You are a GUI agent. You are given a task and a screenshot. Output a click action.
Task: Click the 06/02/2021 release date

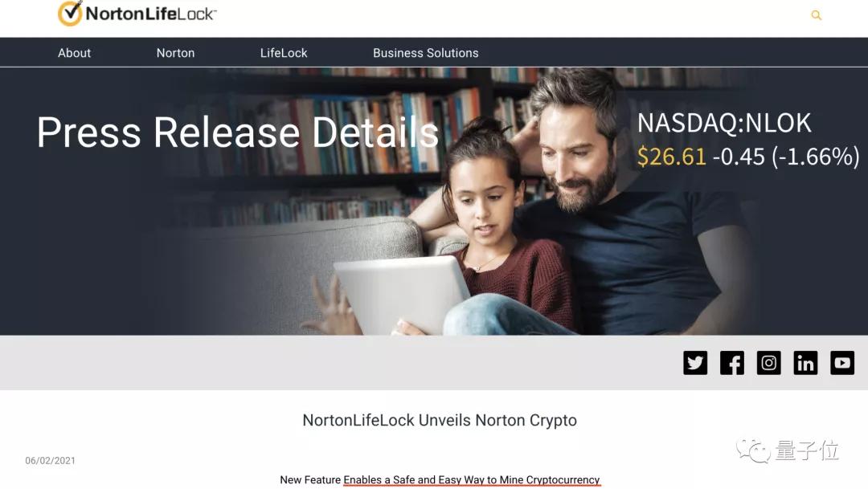pyautogui.click(x=51, y=460)
